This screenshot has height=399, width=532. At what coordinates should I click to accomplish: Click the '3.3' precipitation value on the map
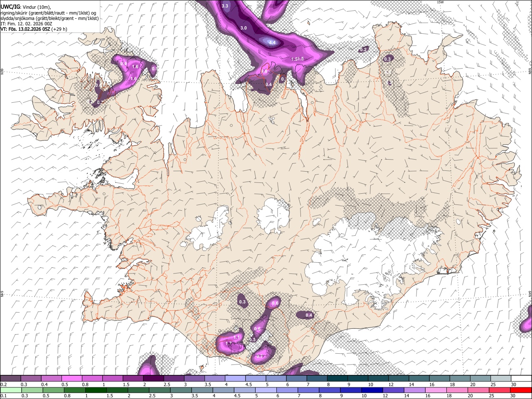point(225,6)
